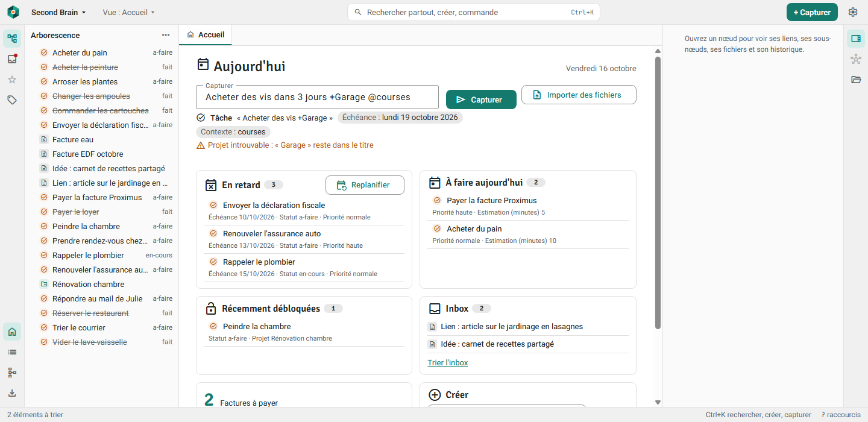Screen dimensions: 868x422
Task: Click the Échéance lundi 19 octobre 2026 chip
Action: [x=400, y=118]
